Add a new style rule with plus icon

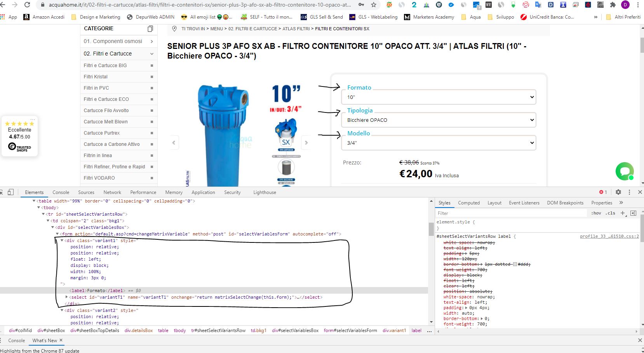(x=623, y=213)
